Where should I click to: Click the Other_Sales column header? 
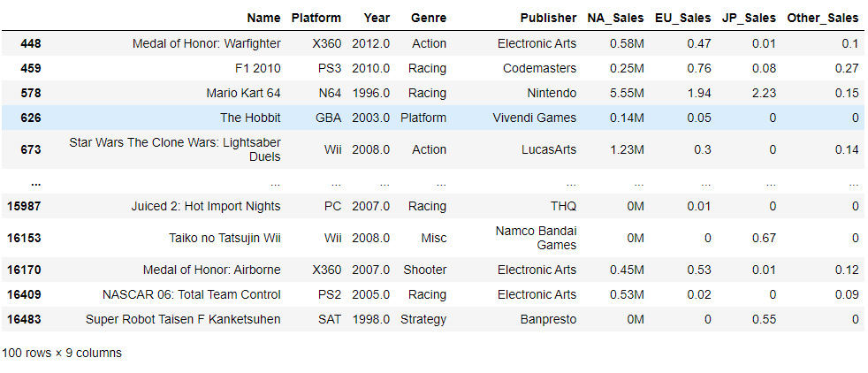pyautogui.click(x=823, y=18)
